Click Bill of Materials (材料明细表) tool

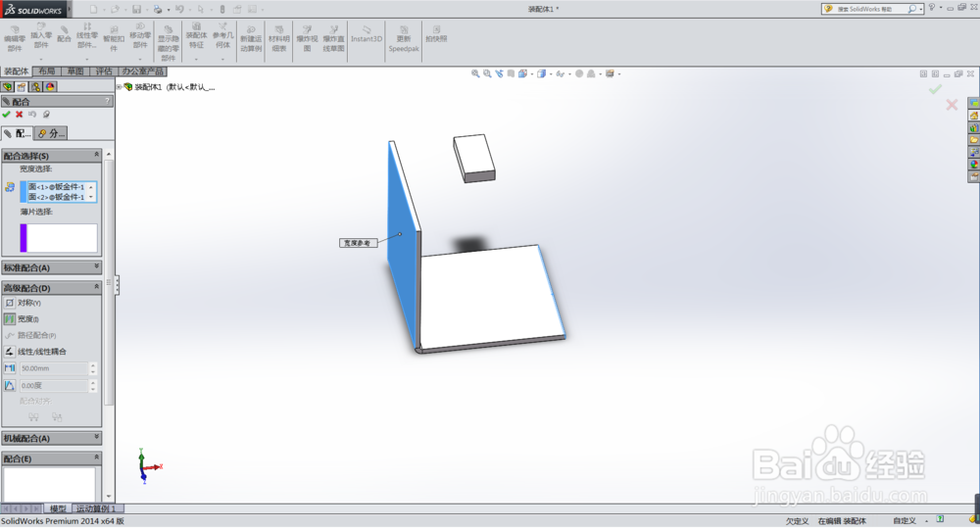pos(278,39)
